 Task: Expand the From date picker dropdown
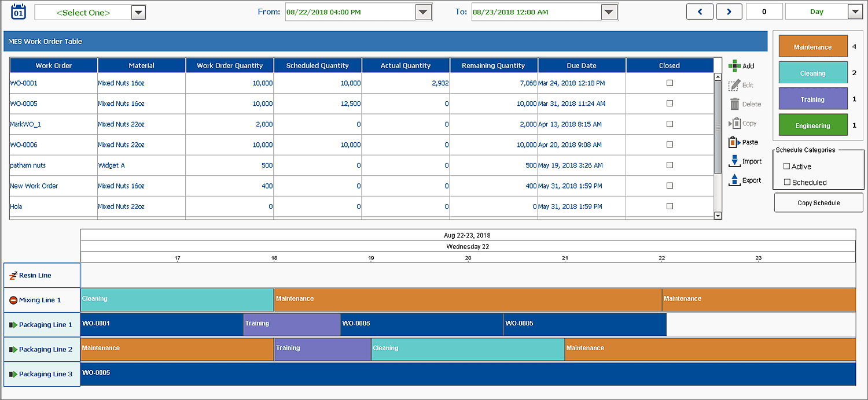(x=423, y=12)
